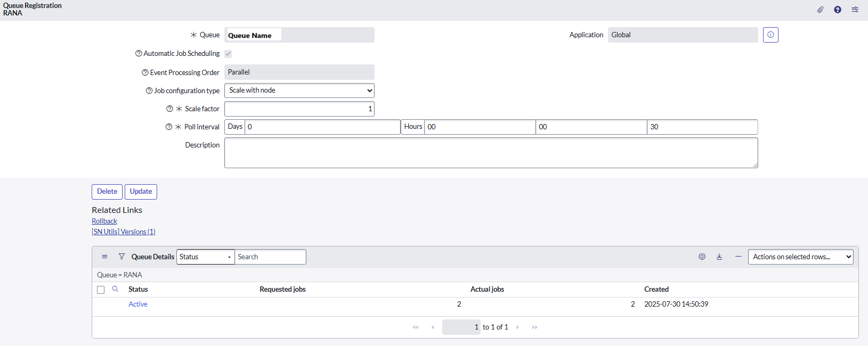Click the paperclip attachments icon
Viewport: 868px width, 346px height.
820,10
